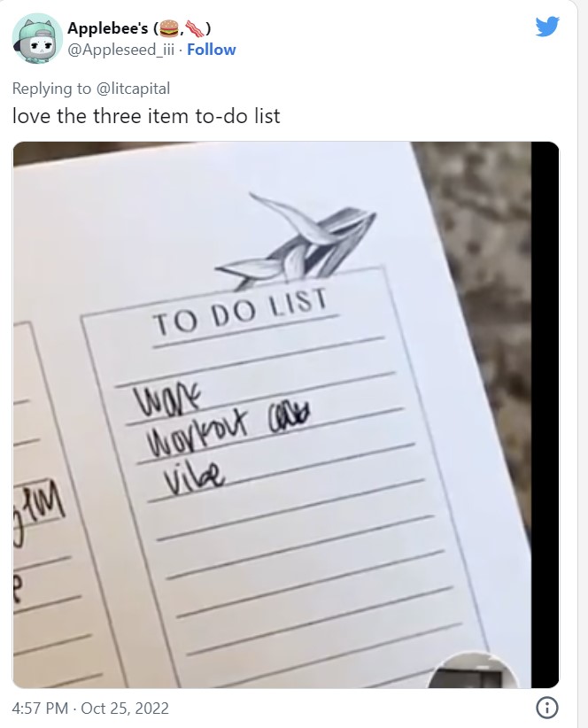Image resolution: width=588 pixels, height=728 pixels.
Task: Click the burger emoji in display name
Action: tap(169, 29)
